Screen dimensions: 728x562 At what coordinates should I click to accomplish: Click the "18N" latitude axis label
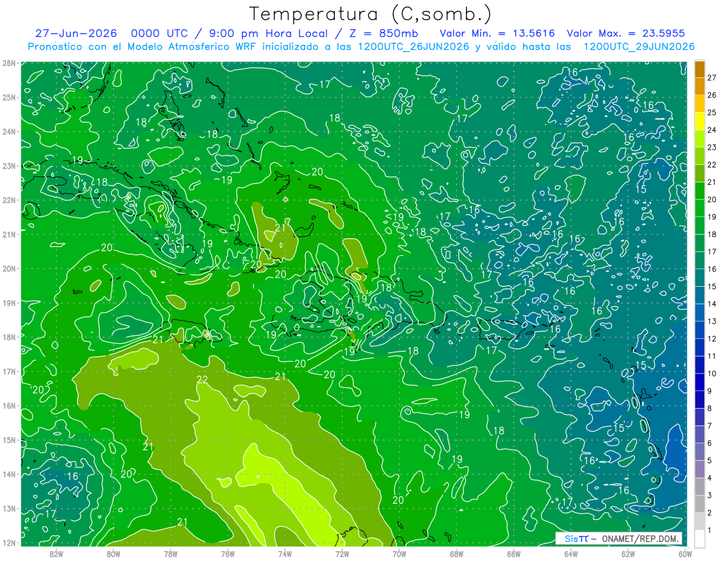click(x=8, y=337)
